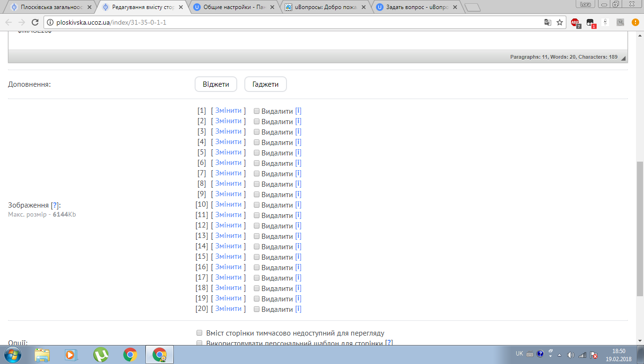The image size is (644, 364).
Task: Click the Віджети button
Action: tap(216, 84)
